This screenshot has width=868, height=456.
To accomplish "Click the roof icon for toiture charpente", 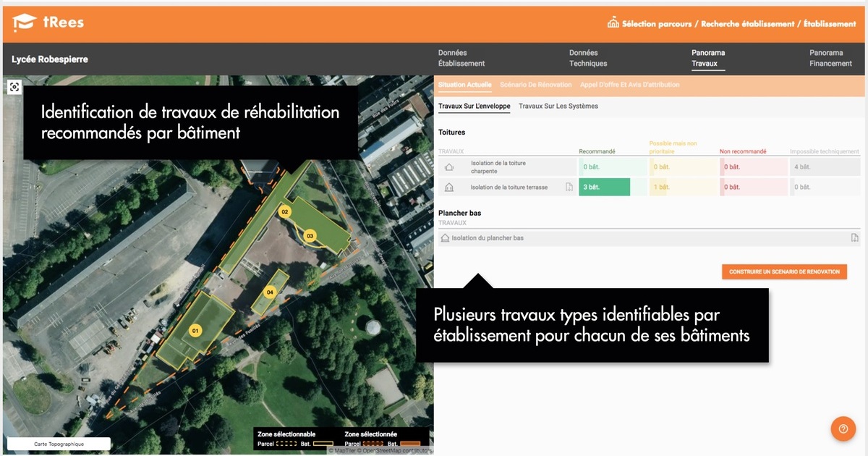I will point(449,167).
